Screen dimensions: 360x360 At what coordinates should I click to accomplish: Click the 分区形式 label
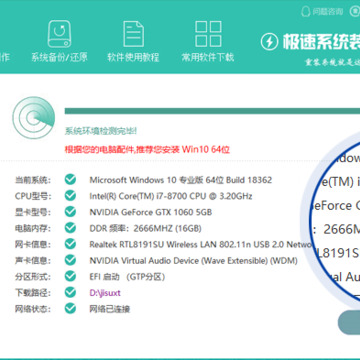pos(33,277)
